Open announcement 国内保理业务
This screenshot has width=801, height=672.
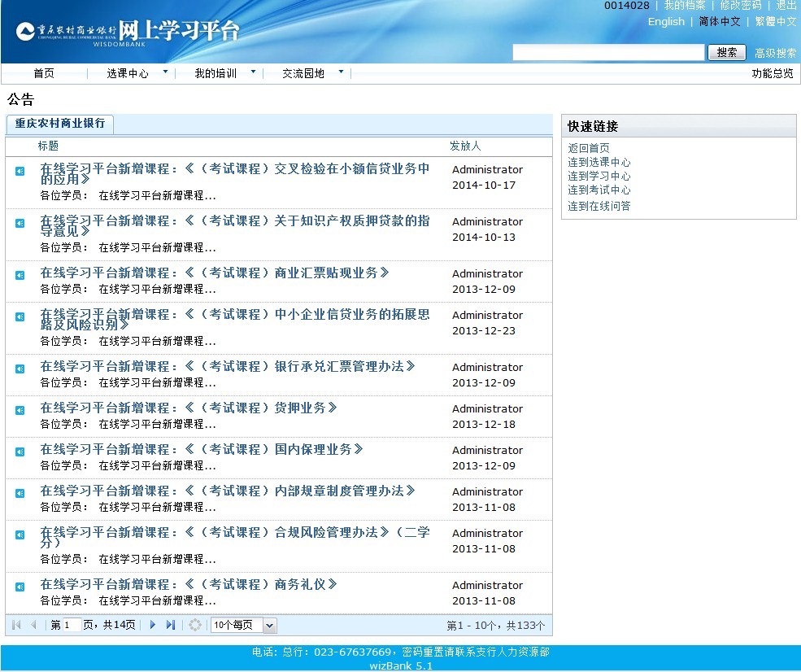point(202,449)
